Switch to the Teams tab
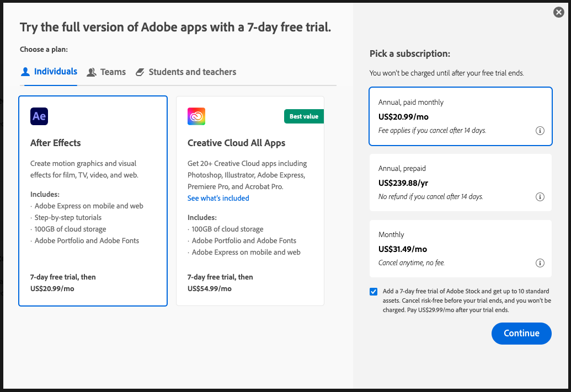571x392 pixels. click(106, 72)
